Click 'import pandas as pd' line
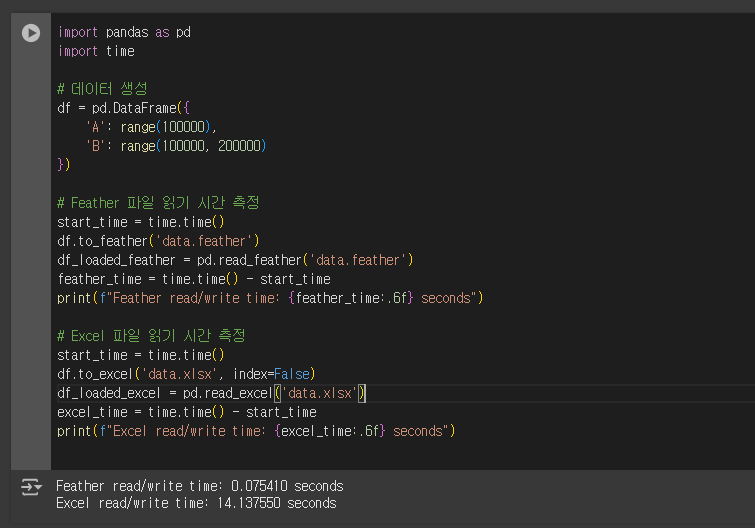 point(124,32)
